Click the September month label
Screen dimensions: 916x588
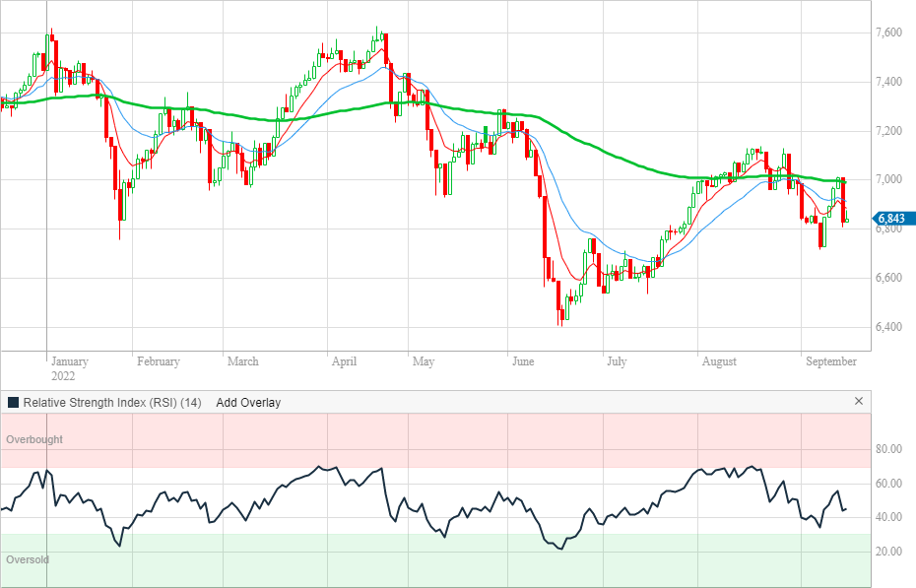point(829,361)
